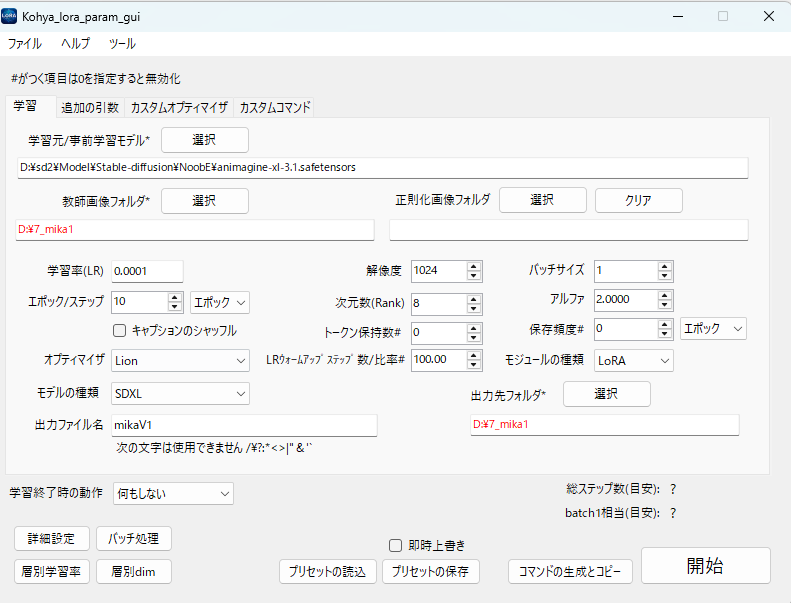The image size is (791, 603).
Task: Enable キャプションのシャッフル checkbox
Action: click(119, 330)
